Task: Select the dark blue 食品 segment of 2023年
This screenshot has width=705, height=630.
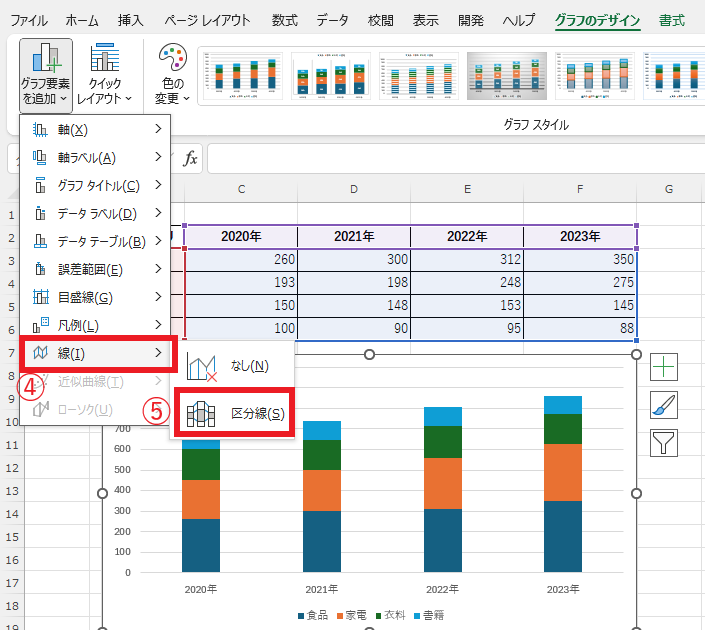Action: click(x=563, y=536)
